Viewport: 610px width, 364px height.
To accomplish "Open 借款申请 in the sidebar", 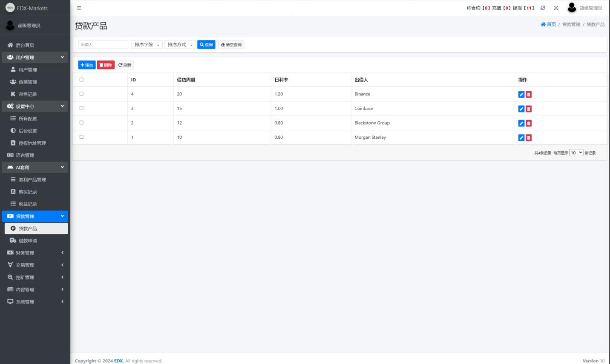I will point(28,241).
